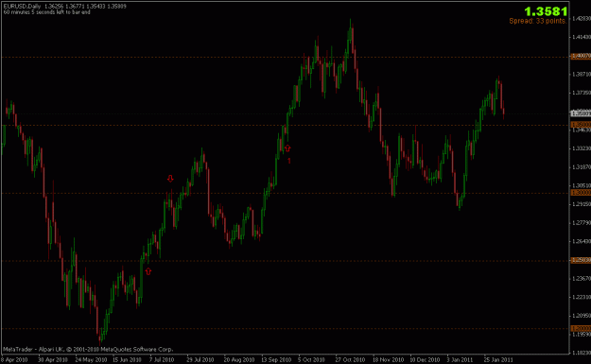Click the '24 May 2010' date label
The height and width of the screenshot is (364, 591).
coord(91,359)
